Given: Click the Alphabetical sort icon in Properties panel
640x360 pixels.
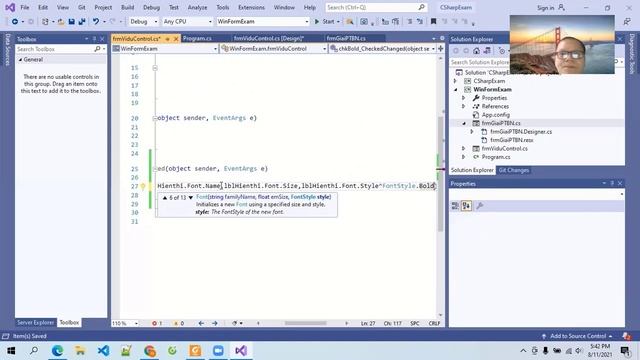Looking at the screenshot, I should pos(466,206).
